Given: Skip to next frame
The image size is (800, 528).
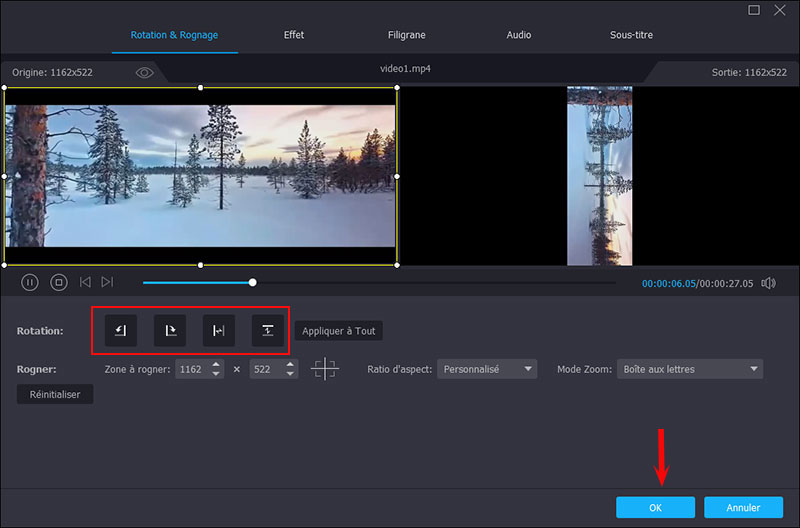Looking at the screenshot, I should click(x=108, y=283).
